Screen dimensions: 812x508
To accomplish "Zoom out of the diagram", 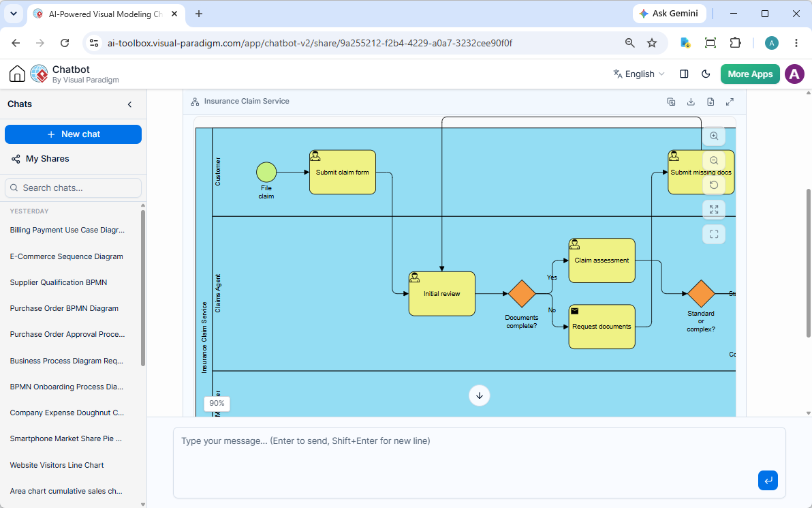I will [714, 161].
